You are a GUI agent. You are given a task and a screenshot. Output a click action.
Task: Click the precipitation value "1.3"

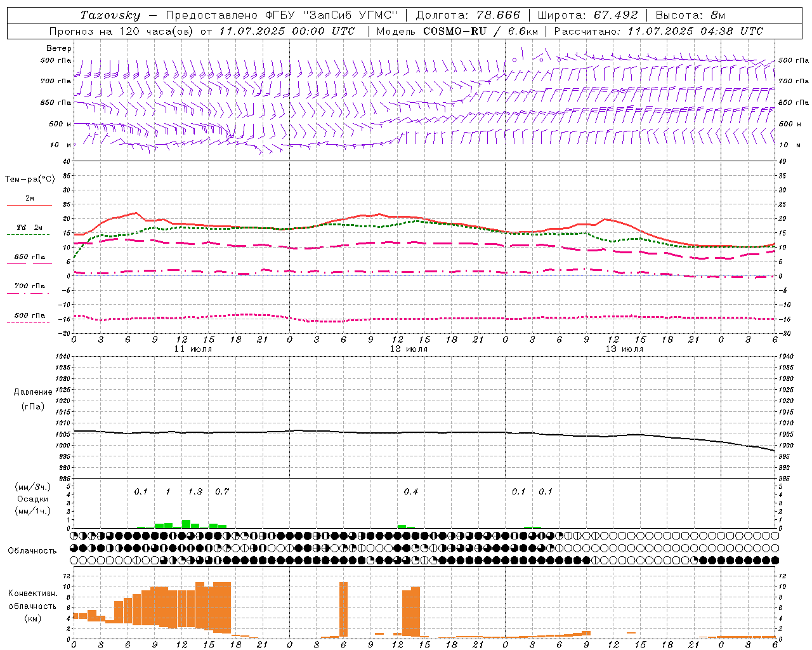click(x=195, y=492)
